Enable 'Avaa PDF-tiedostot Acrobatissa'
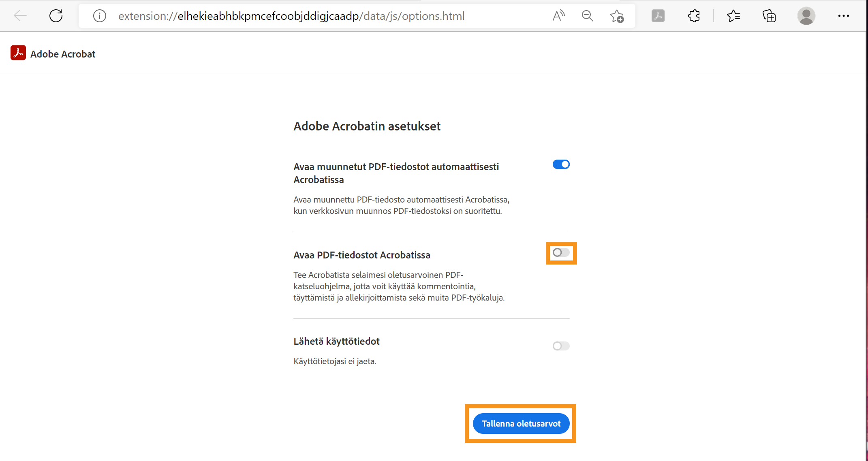 coord(561,253)
